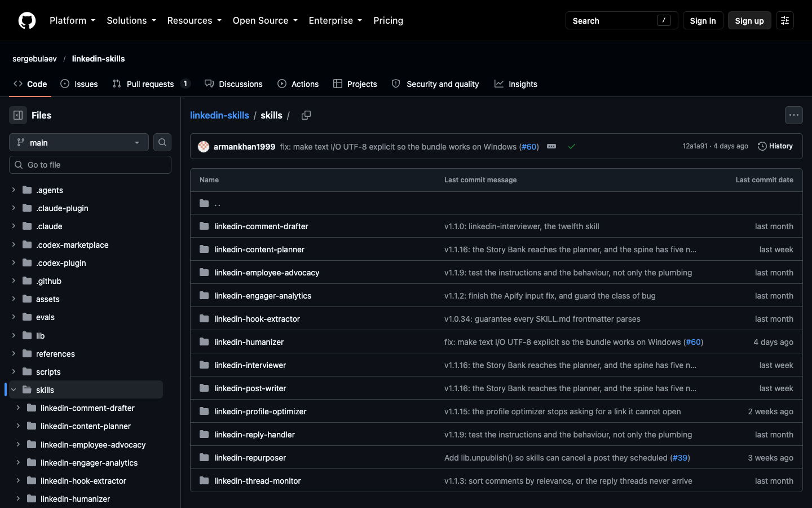The image size is (812, 508).
Task: Expand the .github folder in tree
Action: (14, 281)
